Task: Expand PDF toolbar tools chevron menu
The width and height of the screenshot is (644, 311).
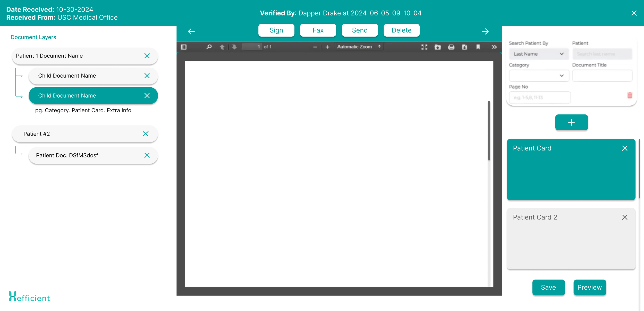Action: point(494,47)
